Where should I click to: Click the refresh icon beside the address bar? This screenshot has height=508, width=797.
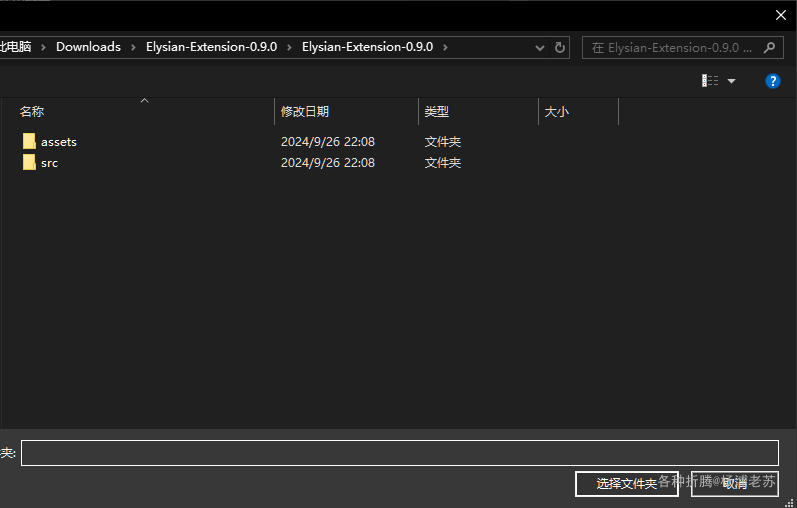[x=560, y=47]
